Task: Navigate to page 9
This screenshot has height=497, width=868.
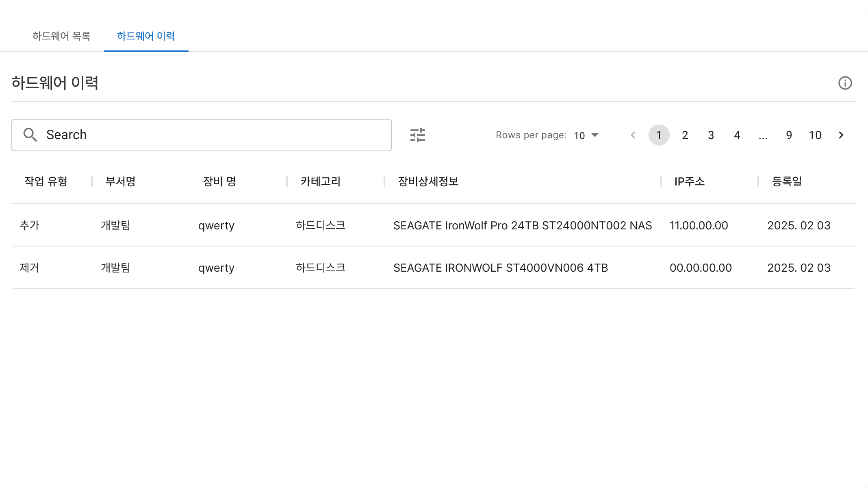Action: pos(789,135)
